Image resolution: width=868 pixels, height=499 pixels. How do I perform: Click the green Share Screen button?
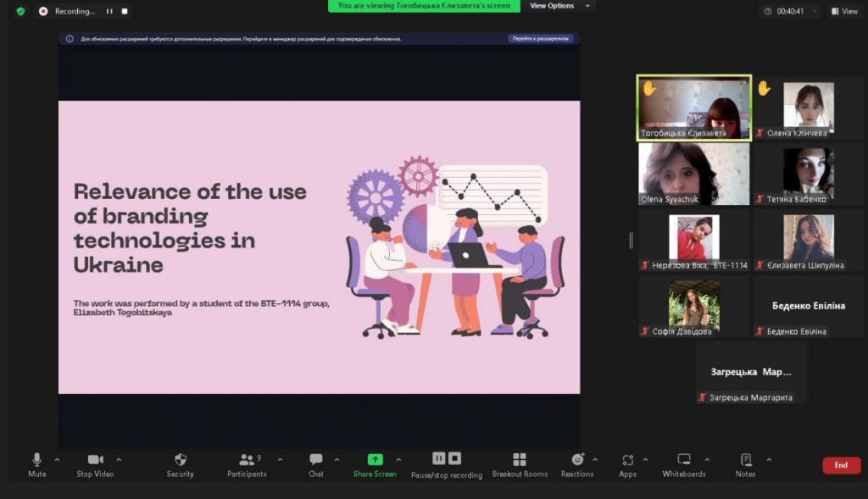pos(375,463)
